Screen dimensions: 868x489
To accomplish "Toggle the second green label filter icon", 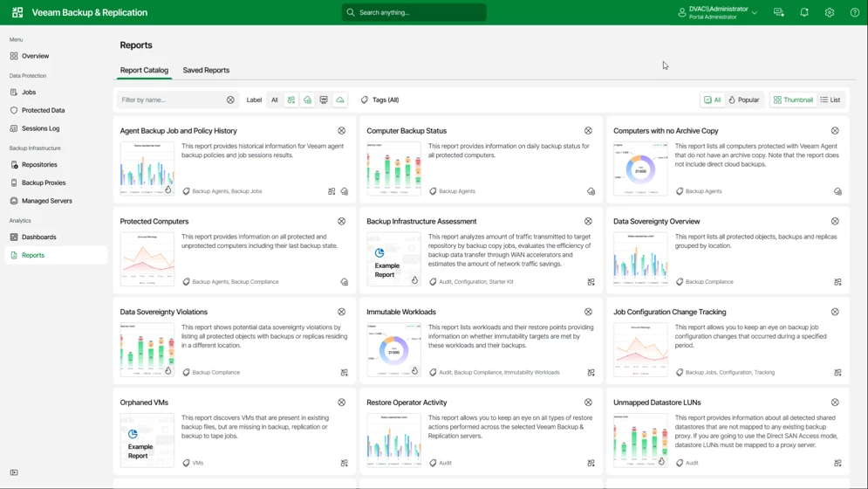I will click(307, 100).
